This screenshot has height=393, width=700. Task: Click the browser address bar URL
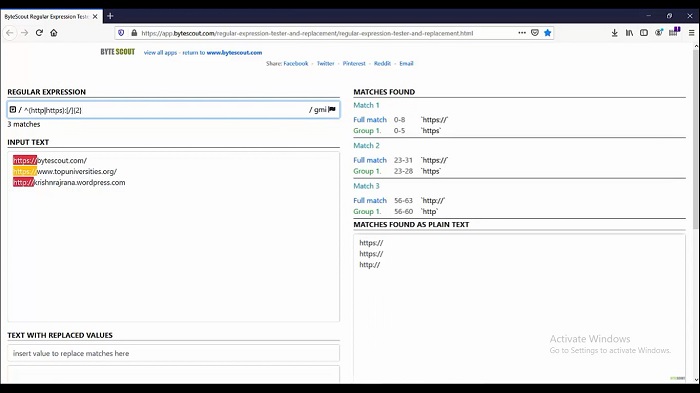(x=307, y=33)
